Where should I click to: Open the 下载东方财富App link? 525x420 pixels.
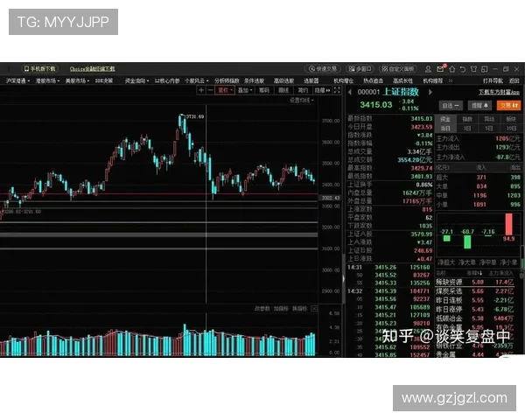(498, 90)
